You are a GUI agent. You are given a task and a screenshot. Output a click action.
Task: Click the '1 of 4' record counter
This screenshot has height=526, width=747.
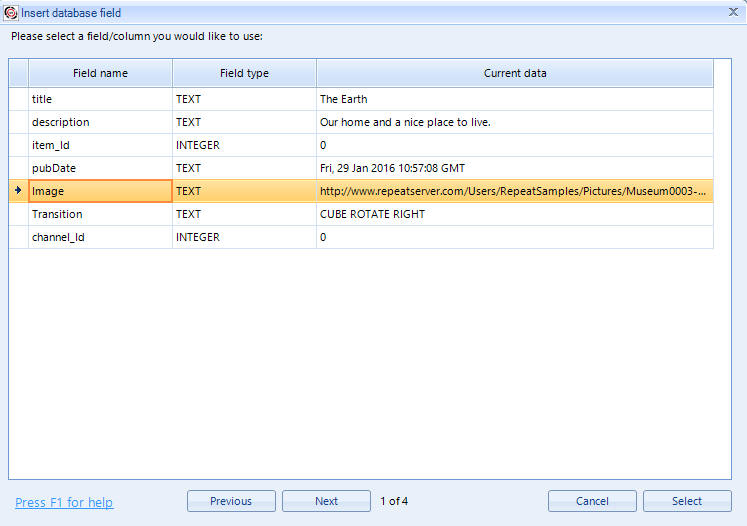tap(394, 501)
